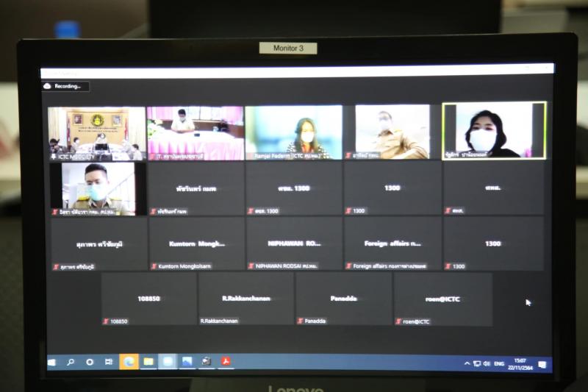Open File Explorer folder on the taskbar
The width and height of the screenshot is (588, 392).
[x=148, y=362]
